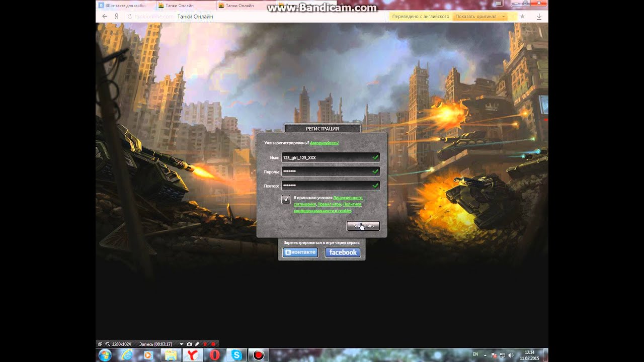Open the Авторизуйтесь! login link
Screen dimensions: 644x362
[x=324, y=143]
